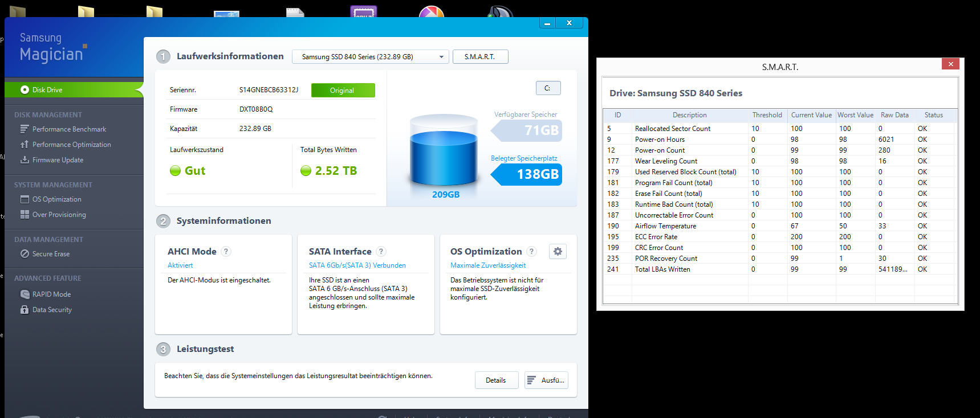Select the ECC Error Rate row
The height and width of the screenshot is (418, 980).
(x=780, y=237)
